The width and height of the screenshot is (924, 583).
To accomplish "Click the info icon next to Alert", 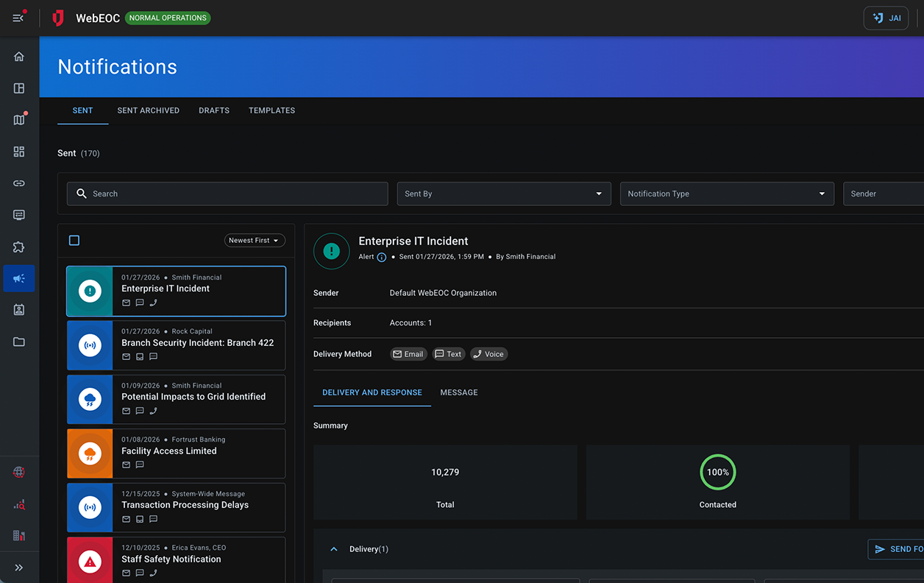I will click(x=381, y=257).
